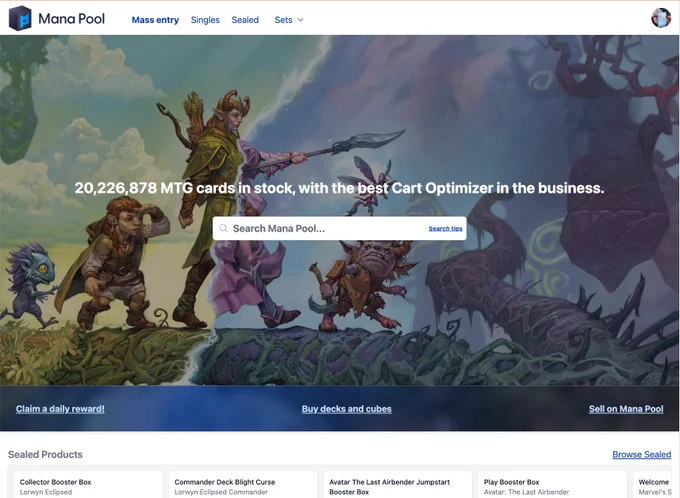Click the Mana Pool cube logo icon
The image size is (680, 498).
(x=20, y=18)
